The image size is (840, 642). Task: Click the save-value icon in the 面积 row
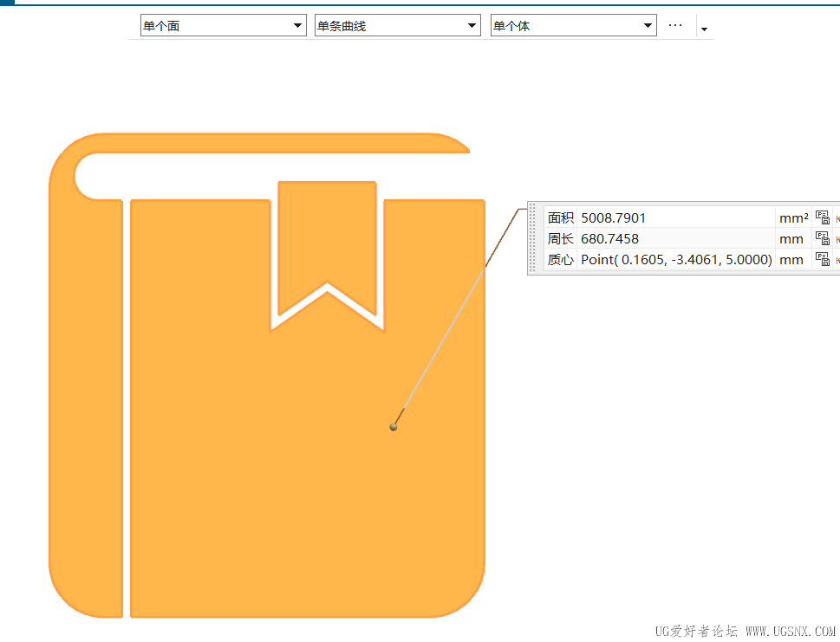[823, 217]
